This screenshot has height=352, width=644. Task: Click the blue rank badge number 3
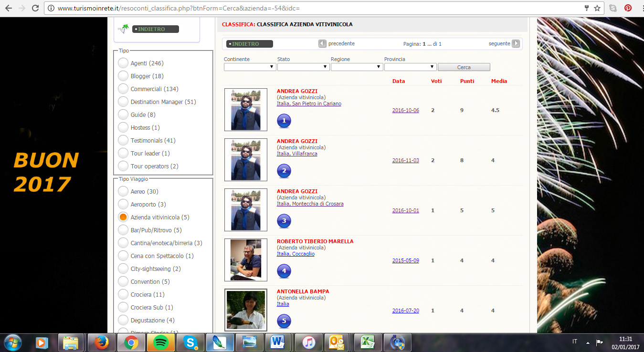point(284,221)
